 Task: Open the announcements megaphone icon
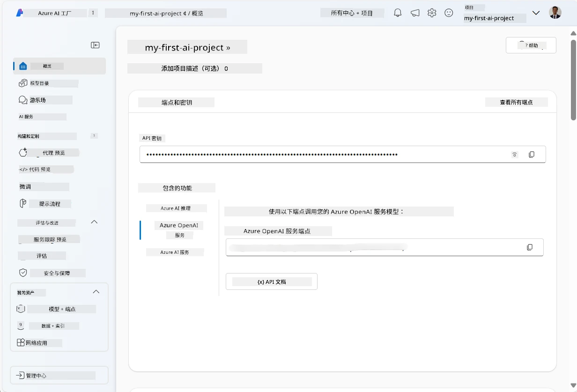click(415, 13)
